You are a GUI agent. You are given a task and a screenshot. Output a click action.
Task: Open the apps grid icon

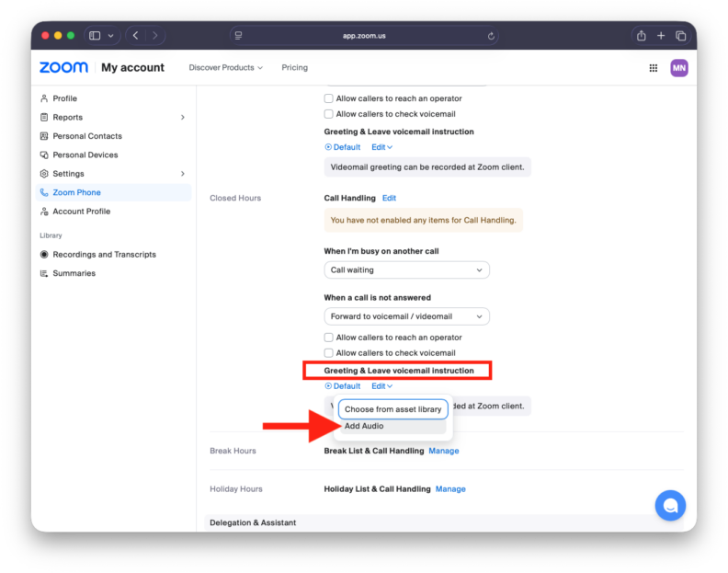(654, 68)
